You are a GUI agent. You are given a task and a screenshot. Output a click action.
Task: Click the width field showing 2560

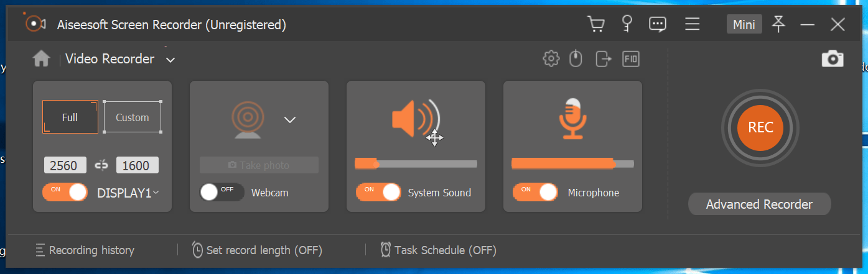(65, 165)
